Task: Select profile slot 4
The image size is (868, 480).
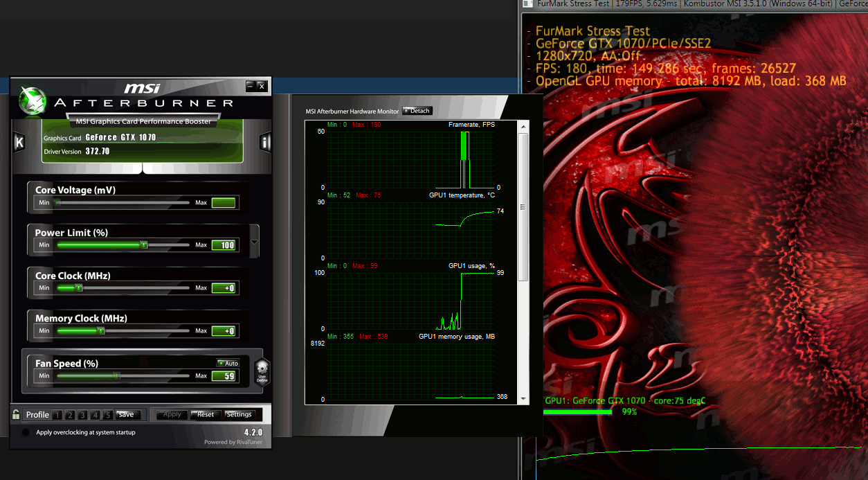Action: click(x=95, y=415)
